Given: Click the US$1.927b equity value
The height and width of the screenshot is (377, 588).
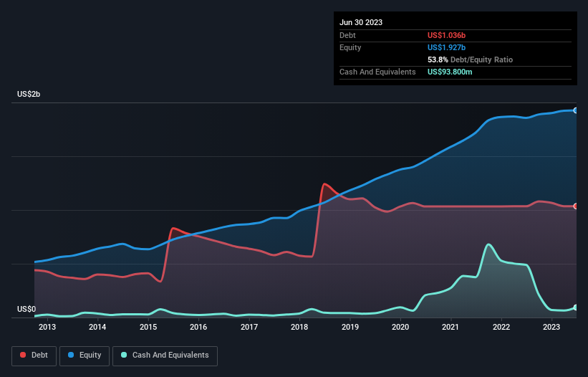Looking at the screenshot, I should (446, 47).
